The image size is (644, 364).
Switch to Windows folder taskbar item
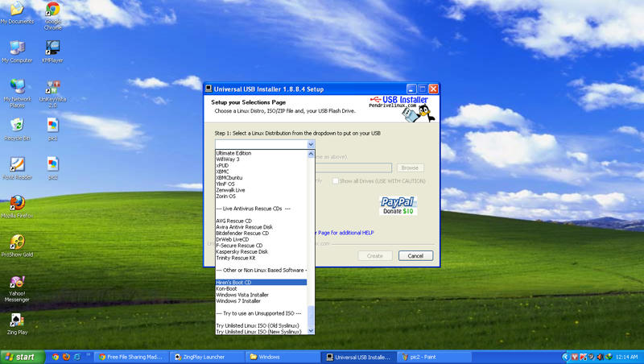283,357
